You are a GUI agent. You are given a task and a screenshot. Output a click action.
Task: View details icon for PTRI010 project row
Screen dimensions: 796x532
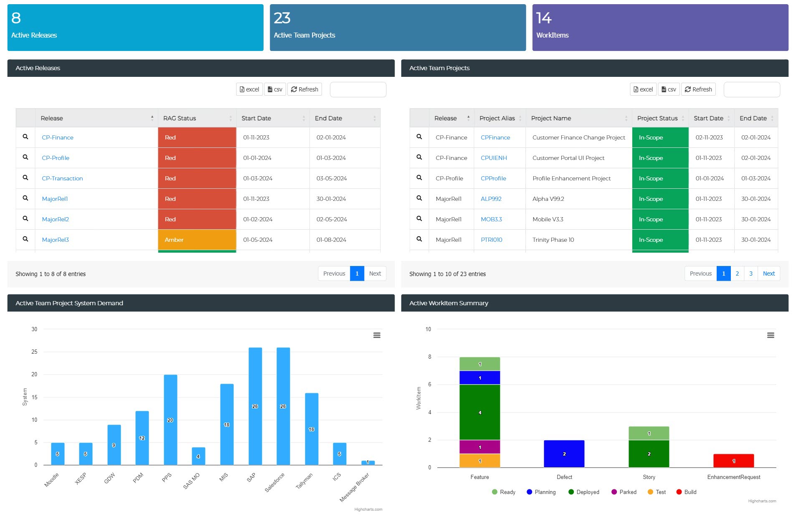coord(419,239)
